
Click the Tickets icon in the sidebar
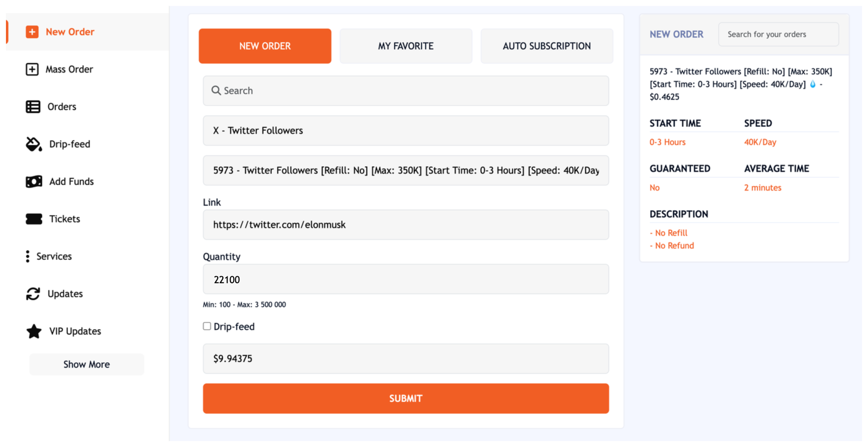point(34,219)
